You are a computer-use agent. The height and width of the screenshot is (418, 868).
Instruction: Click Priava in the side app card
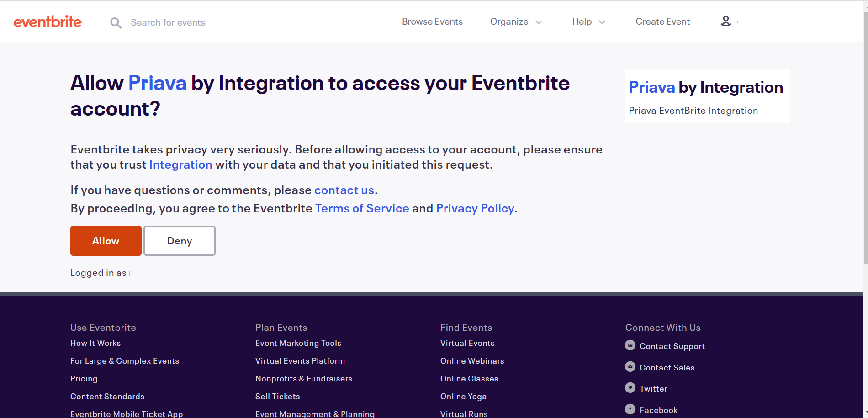pyautogui.click(x=651, y=87)
